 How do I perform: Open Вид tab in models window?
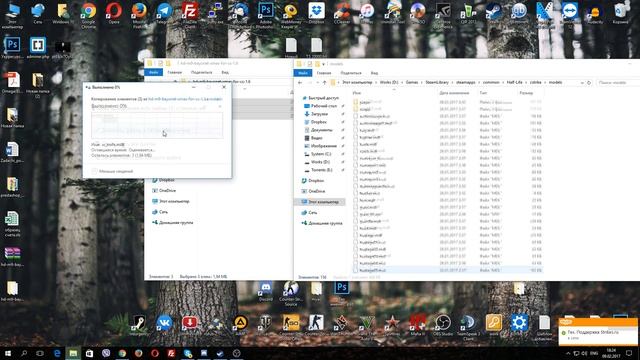374,73
